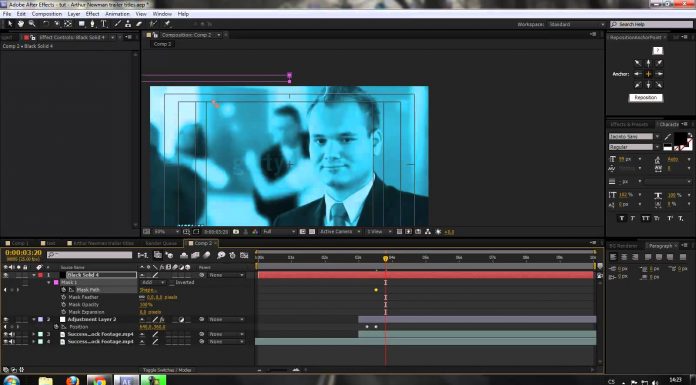Toggle eye for layer 4 footage
The height and width of the screenshot is (385, 696).
[5, 341]
